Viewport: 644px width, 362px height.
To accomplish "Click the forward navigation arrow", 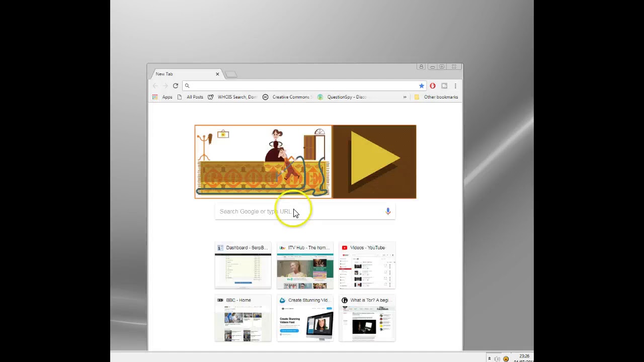I will point(165,86).
